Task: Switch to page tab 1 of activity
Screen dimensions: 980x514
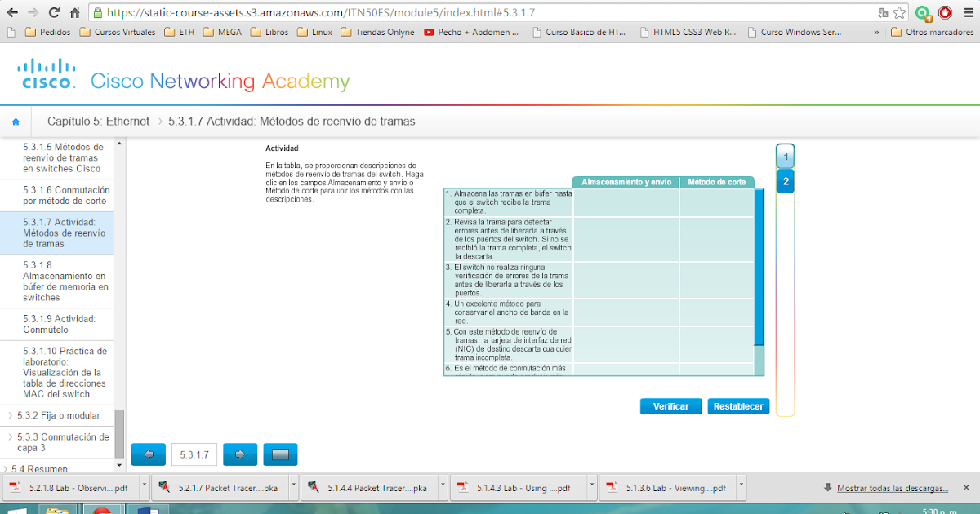Action: [785, 155]
